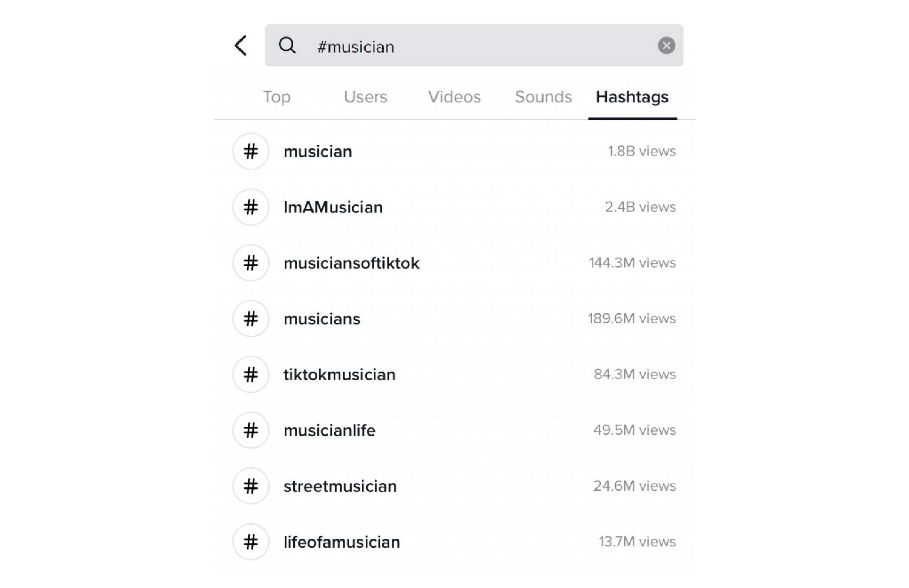
Task: Click the 144.3M views label
Action: click(x=632, y=263)
